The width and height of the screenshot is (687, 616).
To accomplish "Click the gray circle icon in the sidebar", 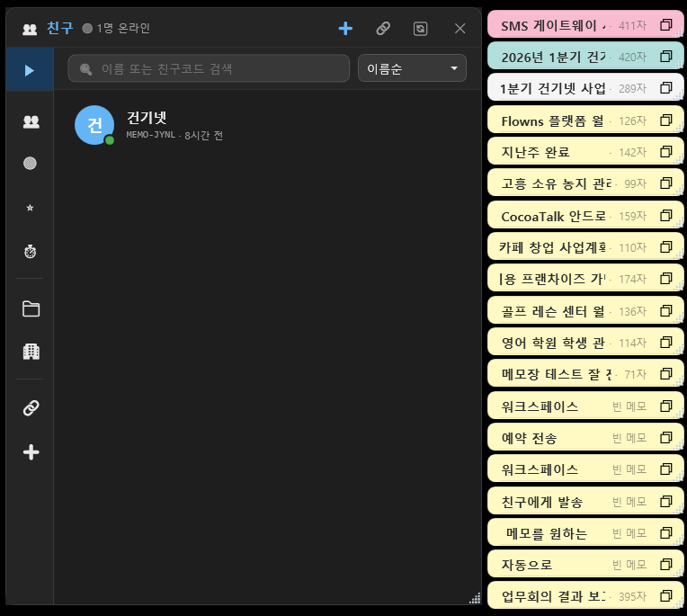I will pyautogui.click(x=31, y=164).
